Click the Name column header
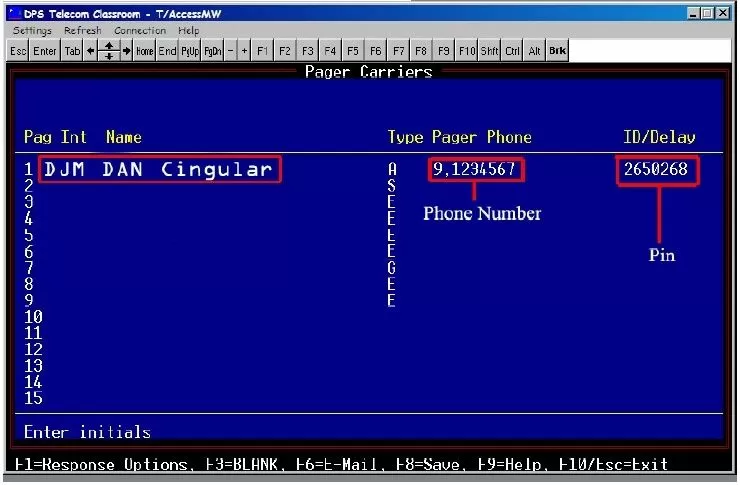 point(124,137)
